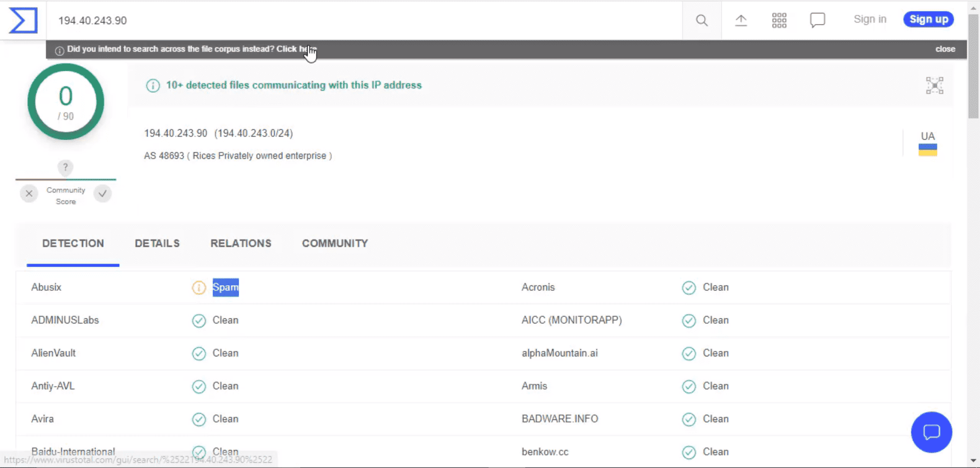Open the COMMUNITY tab

pyautogui.click(x=335, y=243)
